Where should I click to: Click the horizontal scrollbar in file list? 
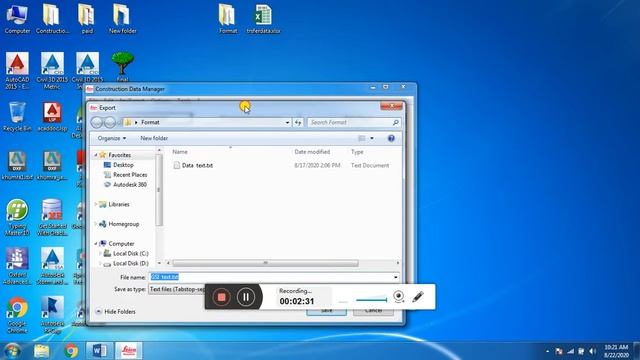[265, 263]
